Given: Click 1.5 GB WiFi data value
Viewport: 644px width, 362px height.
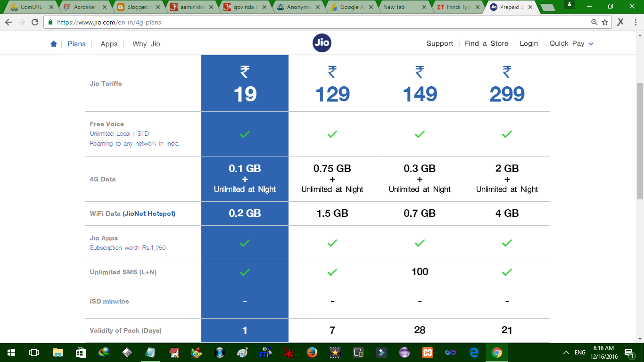Looking at the screenshot, I should click(x=332, y=214).
